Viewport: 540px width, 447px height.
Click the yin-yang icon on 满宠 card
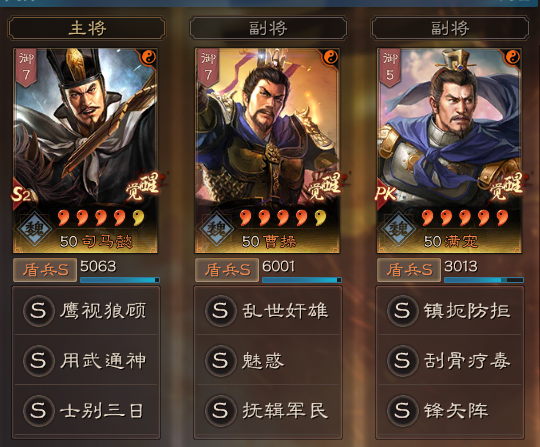(x=512, y=57)
